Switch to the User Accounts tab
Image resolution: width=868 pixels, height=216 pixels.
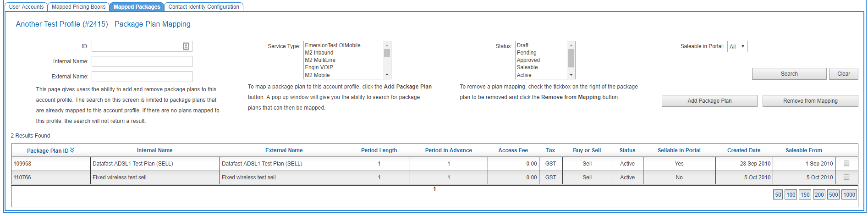click(26, 7)
